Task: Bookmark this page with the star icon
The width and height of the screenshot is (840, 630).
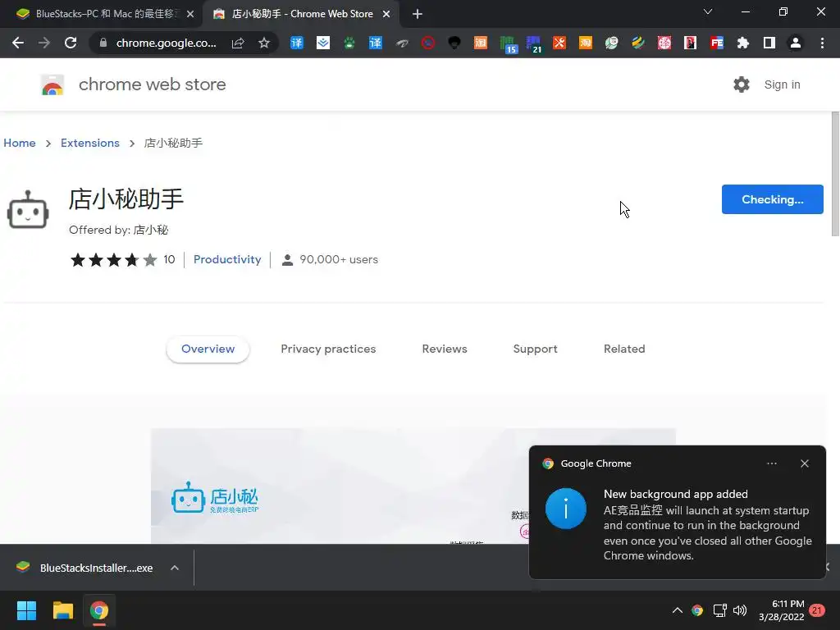Action: [263, 43]
